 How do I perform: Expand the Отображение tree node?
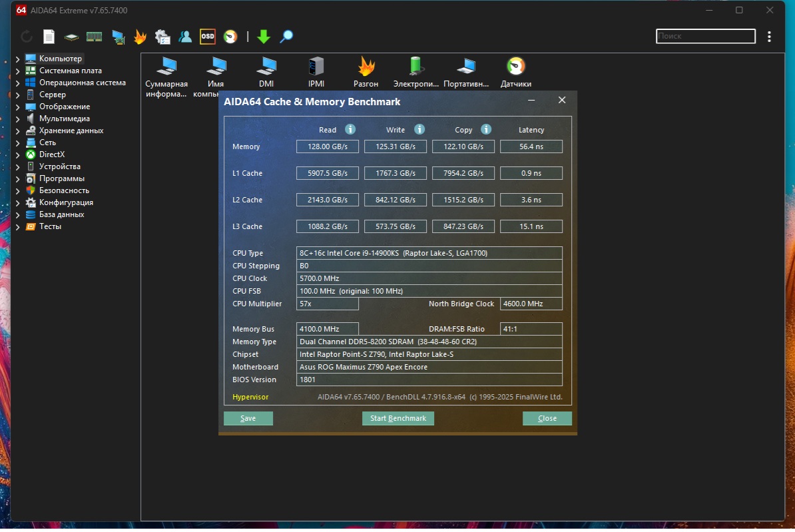pyautogui.click(x=18, y=107)
